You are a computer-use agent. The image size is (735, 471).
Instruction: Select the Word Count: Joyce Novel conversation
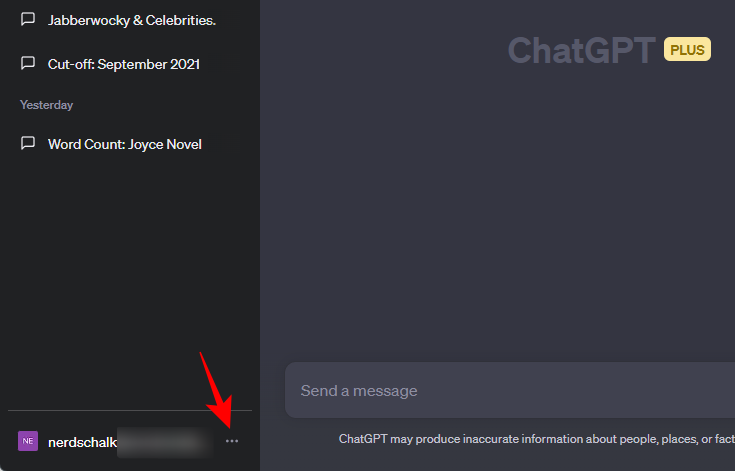point(125,144)
